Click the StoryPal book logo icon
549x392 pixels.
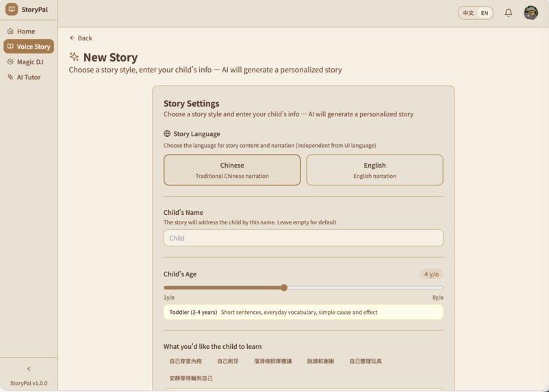point(12,10)
